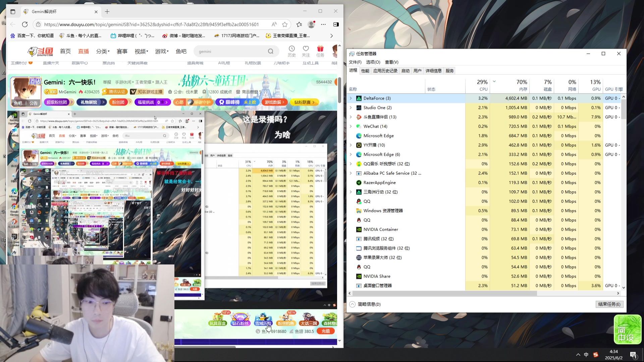Sort by CPU column header
This screenshot has height=362, width=644.
coord(478,85)
